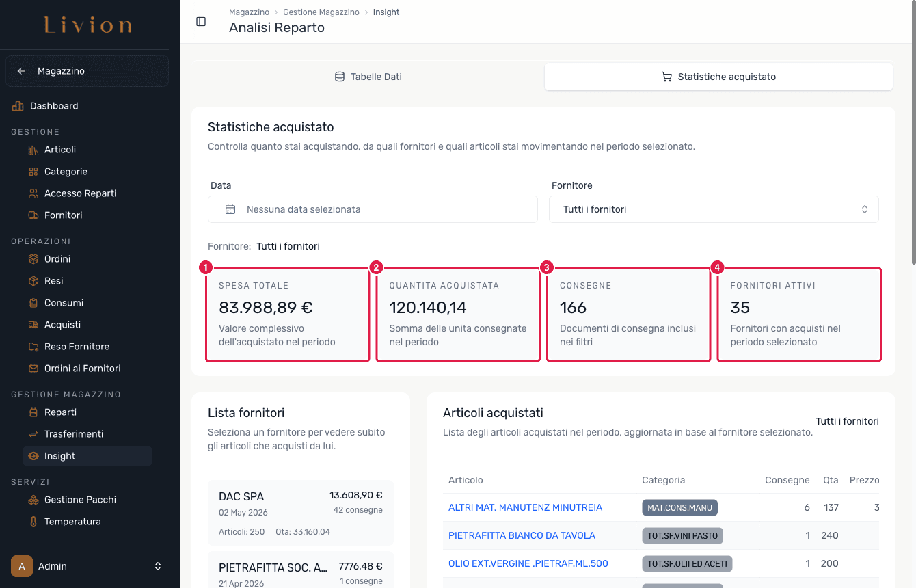Click the Insight eye icon
The image size is (916, 588).
point(33,456)
